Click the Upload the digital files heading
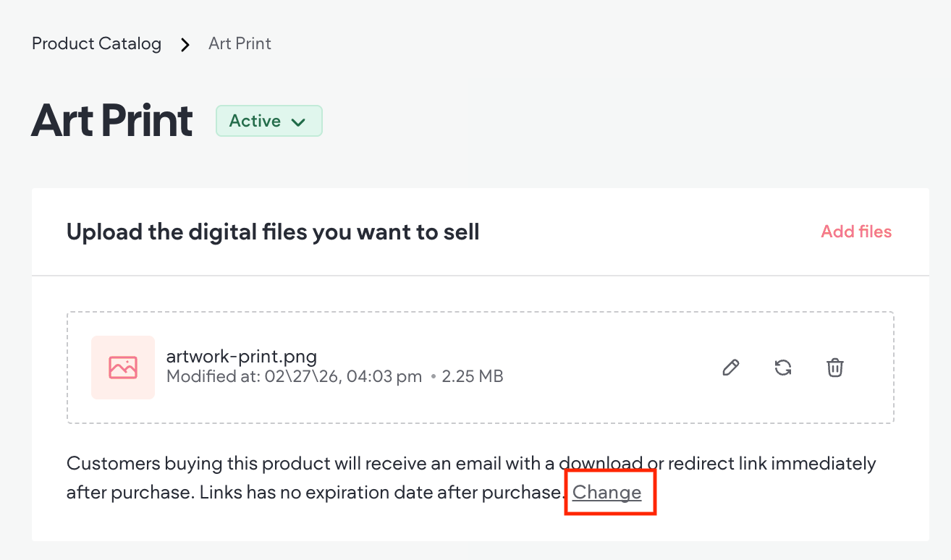This screenshot has width=951, height=560. click(x=273, y=232)
